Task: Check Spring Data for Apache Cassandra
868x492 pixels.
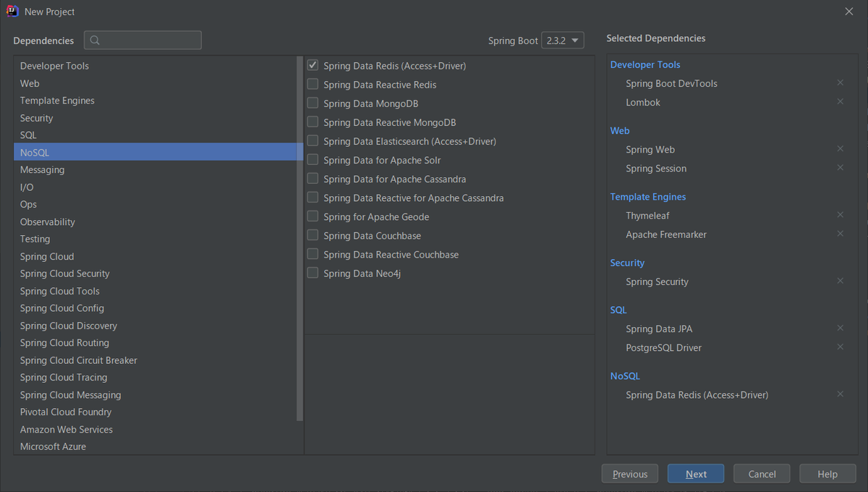Action: [312, 178]
